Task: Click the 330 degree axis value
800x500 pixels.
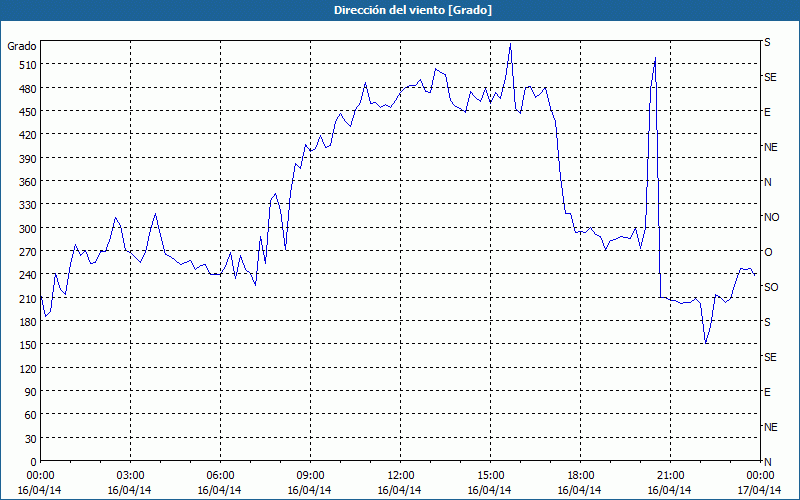Action: 28,205
